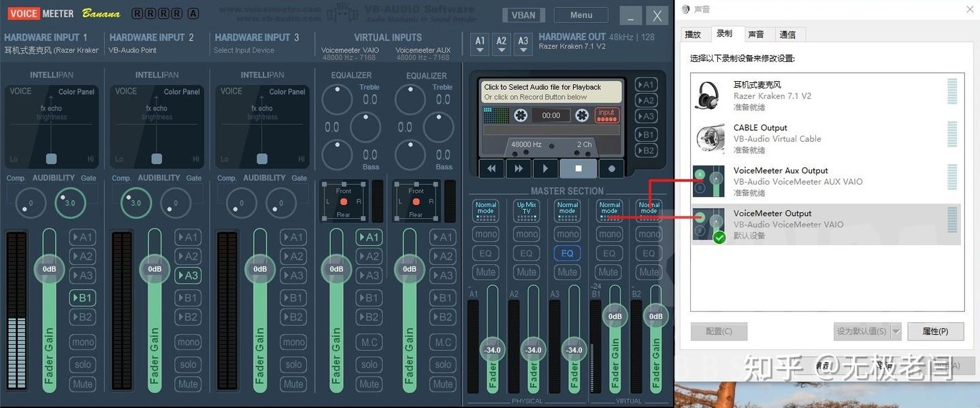Enable A1 routing on Hardware Input 1
Viewport: 980px width, 408px height.
82,237
